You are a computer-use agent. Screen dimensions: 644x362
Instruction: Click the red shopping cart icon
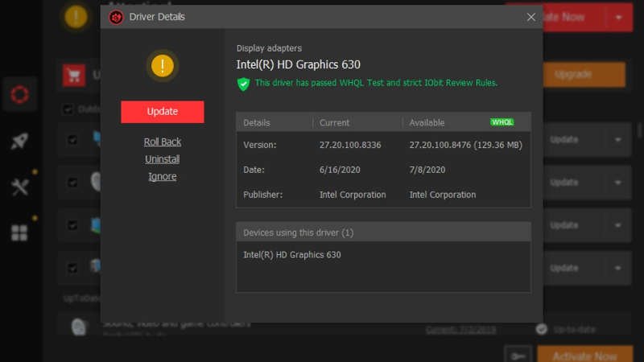74,76
